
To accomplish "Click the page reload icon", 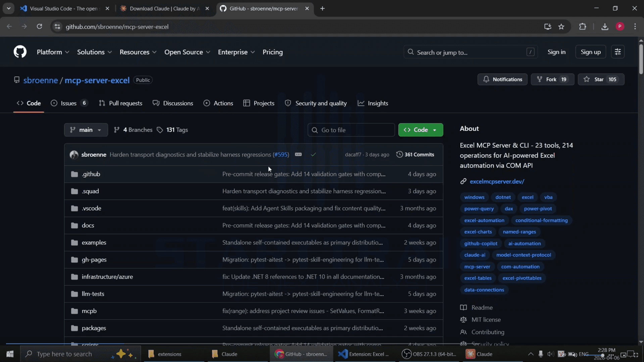I will 39,27.
